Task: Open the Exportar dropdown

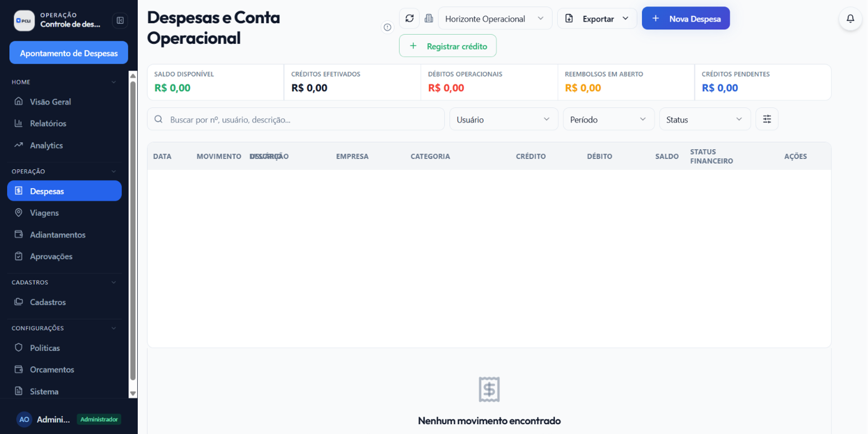Action: pyautogui.click(x=597, y=18)
